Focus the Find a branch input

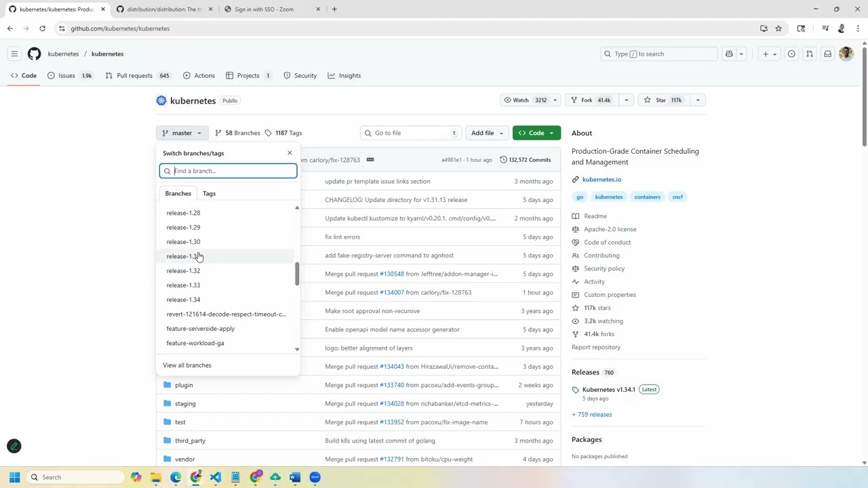pyautogui.click(x=229, y=171)
